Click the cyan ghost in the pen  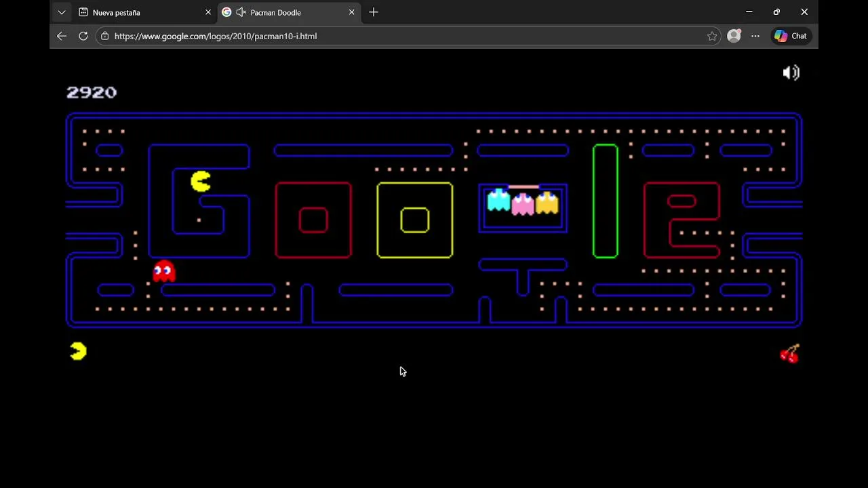point(498,201)
